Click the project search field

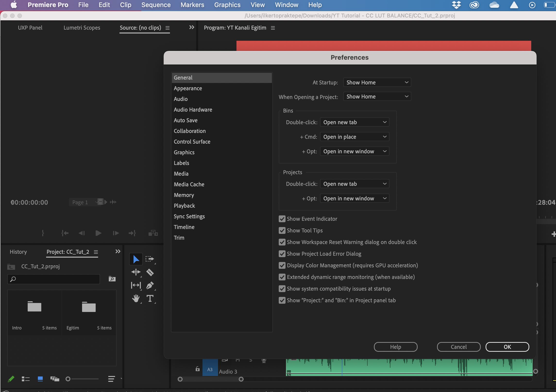tap(54, 279)
